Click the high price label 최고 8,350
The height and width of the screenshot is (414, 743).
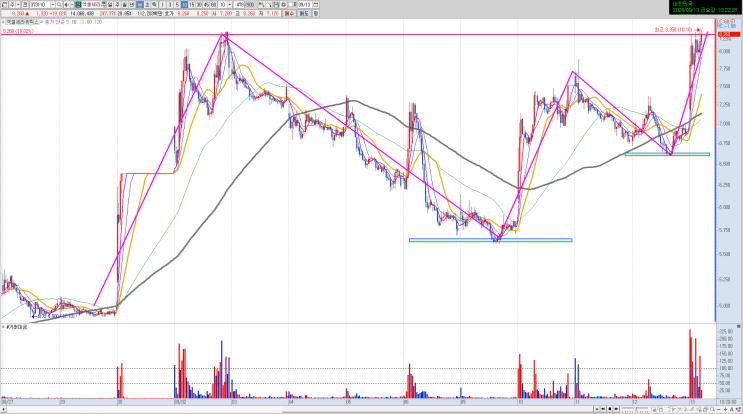[x=673, y=30]
